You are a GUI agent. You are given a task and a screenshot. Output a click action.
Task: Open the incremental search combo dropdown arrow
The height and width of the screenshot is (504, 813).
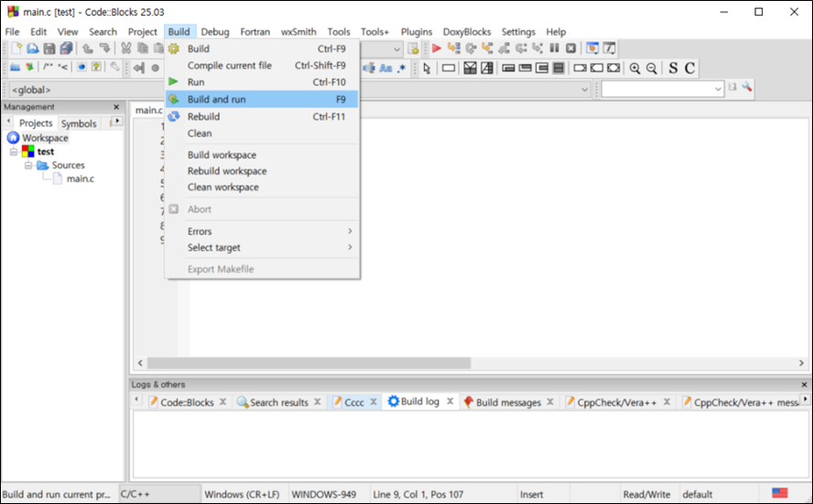718,89
